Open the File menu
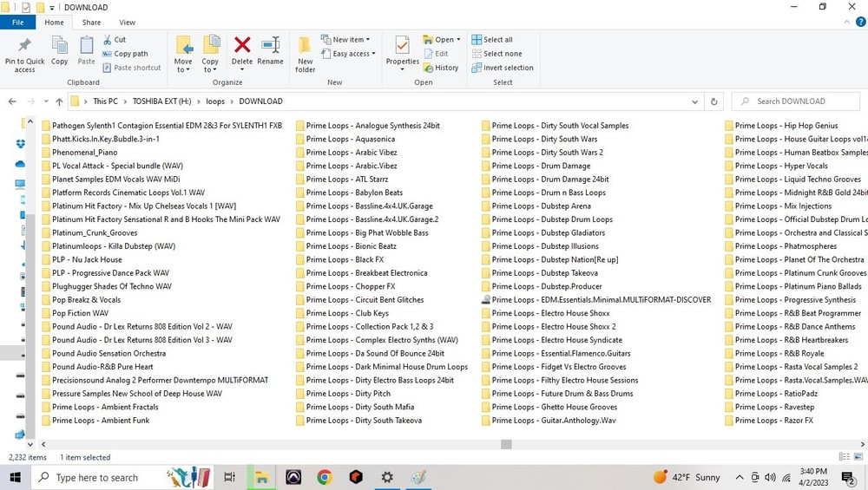The image size is (868, 490). (17, 23)
